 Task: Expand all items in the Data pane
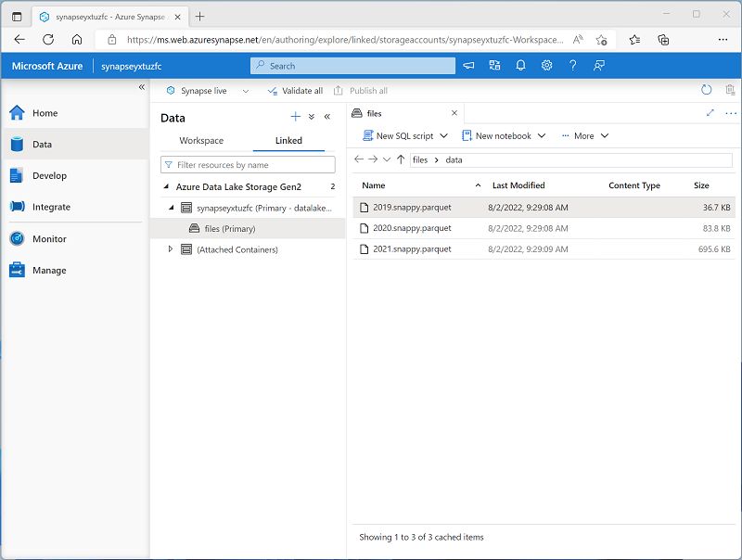pos(312,117)
